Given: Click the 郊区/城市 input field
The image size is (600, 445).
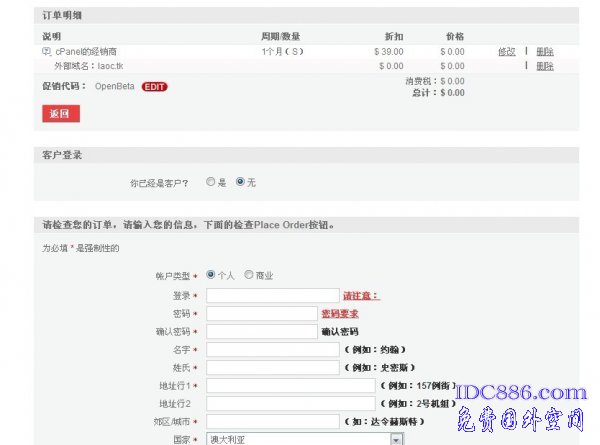Looking at the screenshot, I should [272, 422].
